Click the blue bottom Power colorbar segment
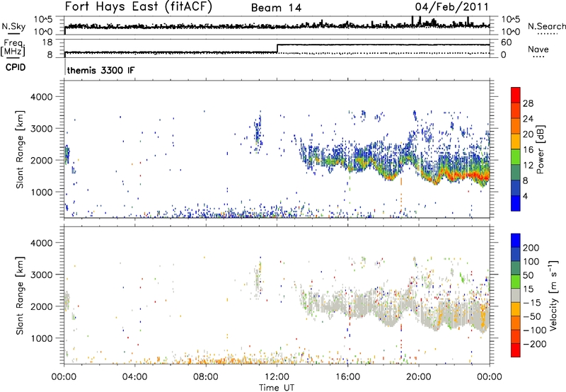The width and height of the screenshot is (566, 392). pos(516,203)
